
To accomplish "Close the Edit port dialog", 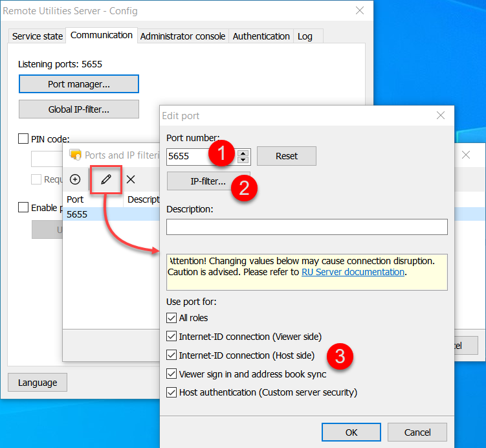I will coord(441,115).
